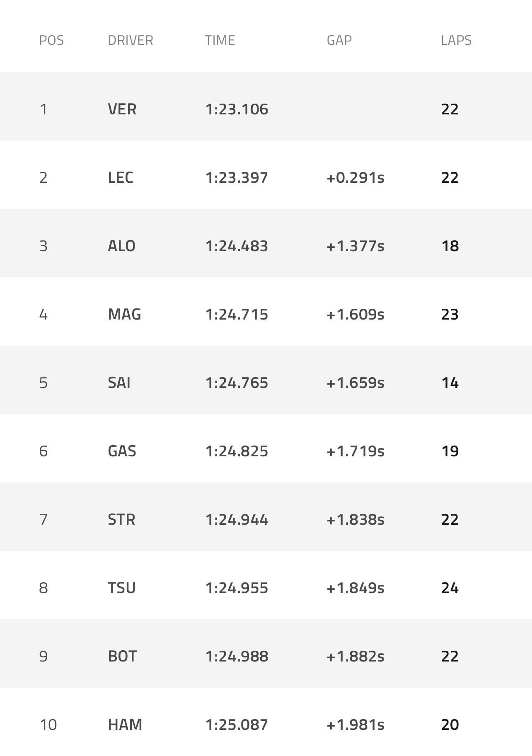Image resolution: width=532 pixels, height=756 pixels.
Task: Click the +0.291s gap value
Action: point(355,177)
